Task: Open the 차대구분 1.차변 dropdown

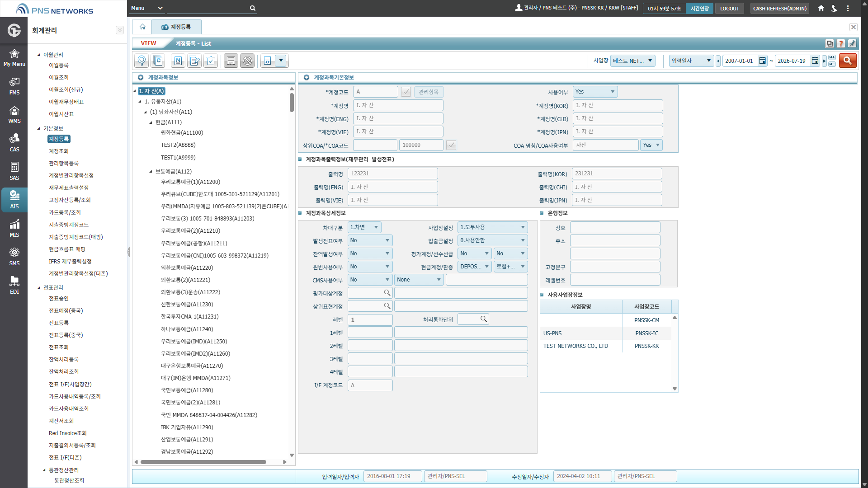Action: click(x=364, y=227)
